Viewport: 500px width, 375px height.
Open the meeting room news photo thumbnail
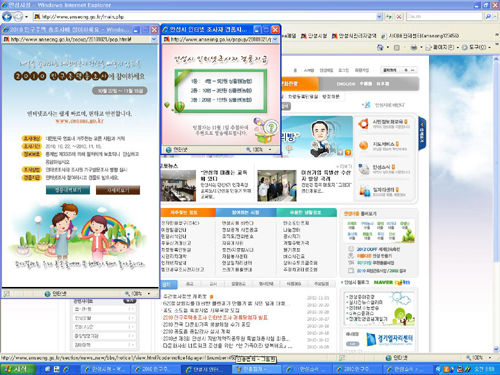tap(178, 186)
